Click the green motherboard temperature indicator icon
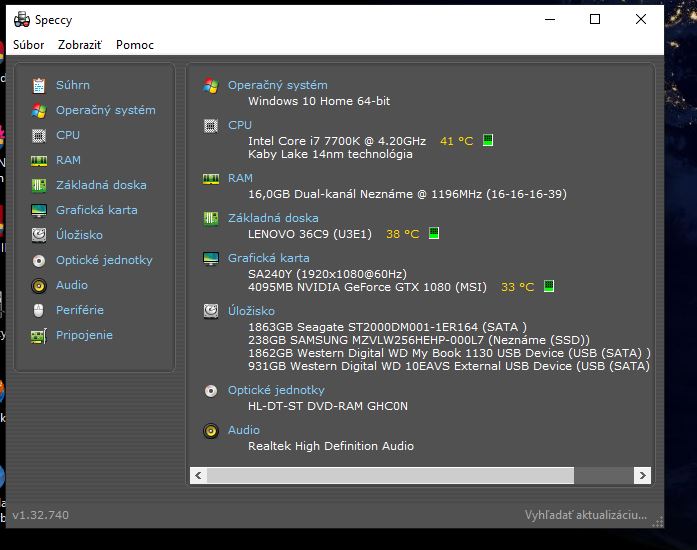This screenshot has width=697, height=550. coord(434,233)
